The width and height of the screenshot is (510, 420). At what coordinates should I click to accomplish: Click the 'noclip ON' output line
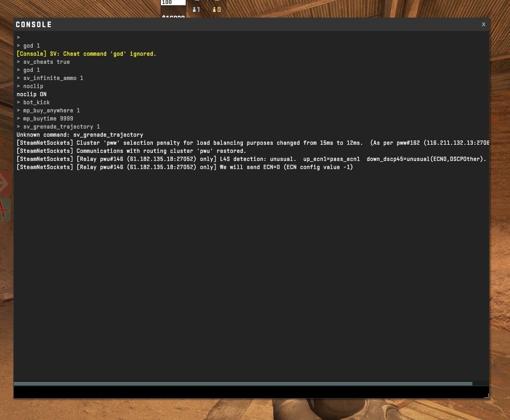[31, 94]
